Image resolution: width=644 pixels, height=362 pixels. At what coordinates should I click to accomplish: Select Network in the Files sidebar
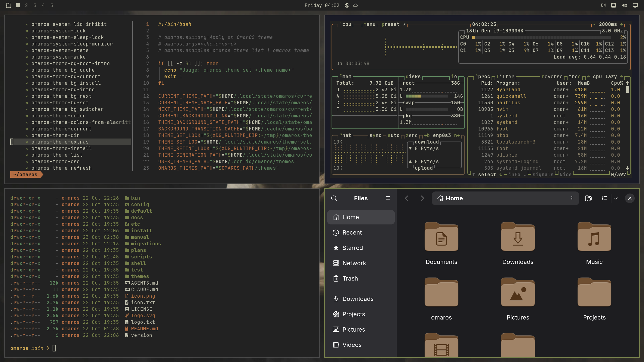pos(361,263)
